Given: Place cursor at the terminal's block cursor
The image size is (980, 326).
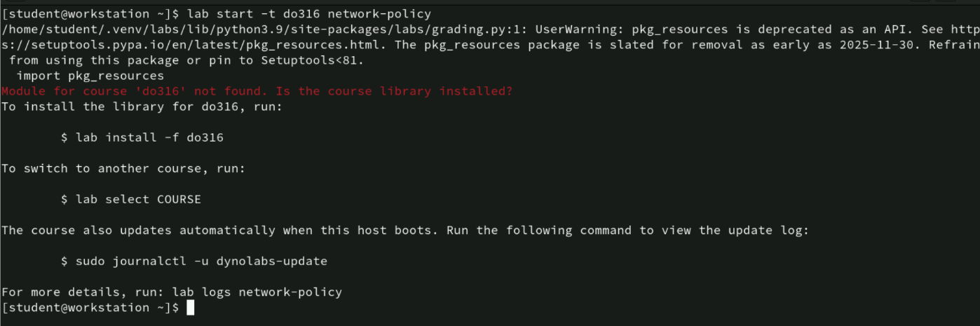Looking at the screenshot, I should coord(190,308).
